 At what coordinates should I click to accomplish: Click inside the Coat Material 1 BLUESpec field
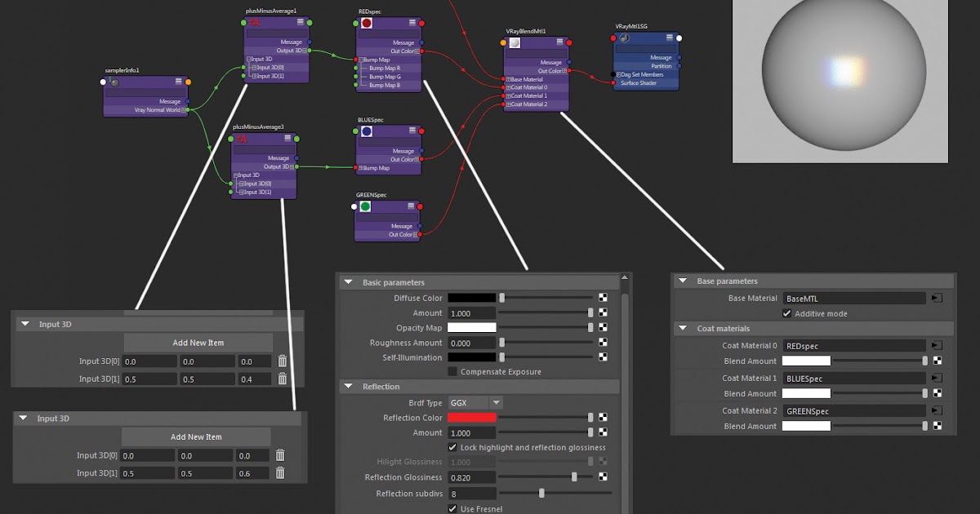pyautogui.click(x=854, y=378)
